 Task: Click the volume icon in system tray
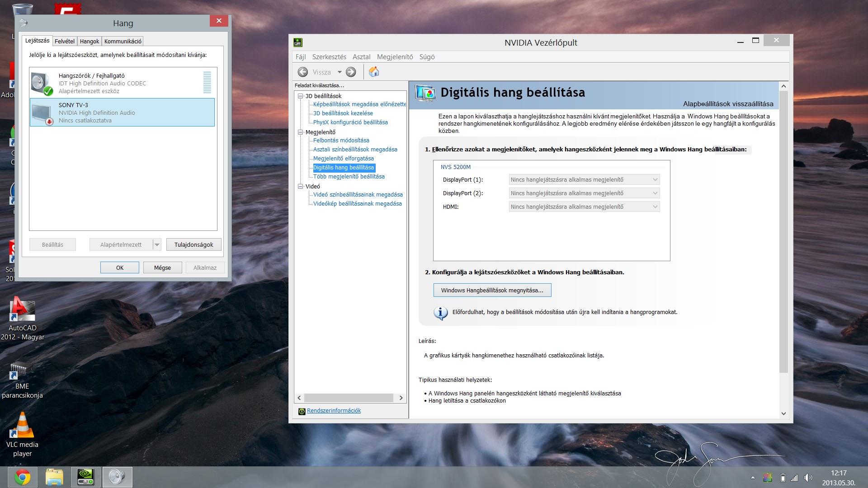[808, 477]
